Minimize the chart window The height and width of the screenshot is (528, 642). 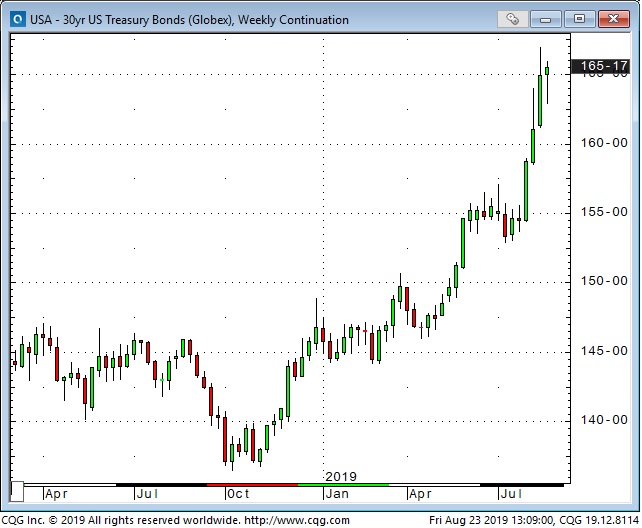click(x=546, y=19)
